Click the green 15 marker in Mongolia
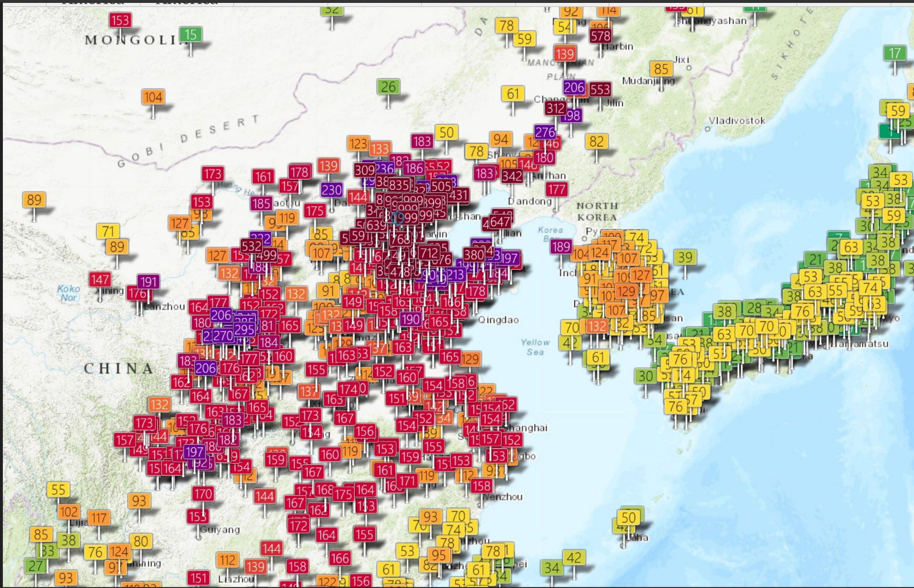914x588 pixels. (190, 35)
